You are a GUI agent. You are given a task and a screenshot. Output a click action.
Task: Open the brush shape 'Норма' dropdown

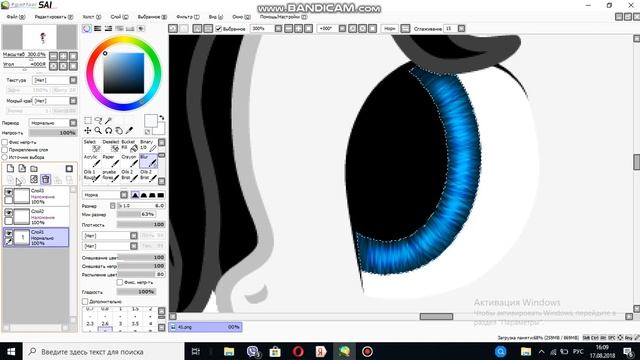[124, 195]
